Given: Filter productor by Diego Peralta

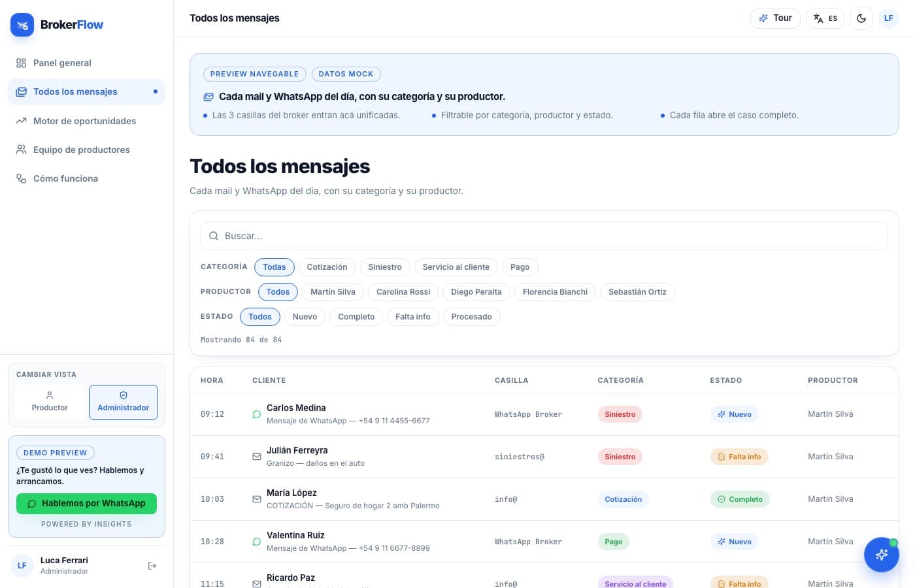Looking at the screenshot, I should 476,292.
